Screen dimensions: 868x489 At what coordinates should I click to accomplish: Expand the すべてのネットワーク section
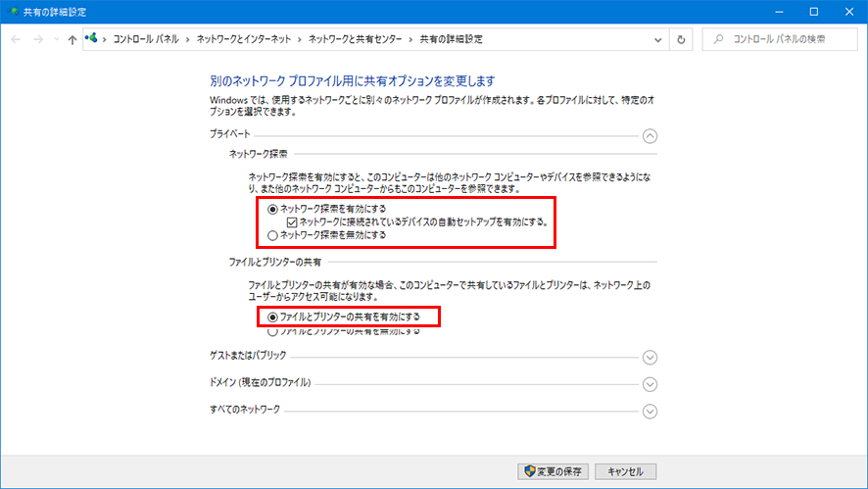point(650,412)
